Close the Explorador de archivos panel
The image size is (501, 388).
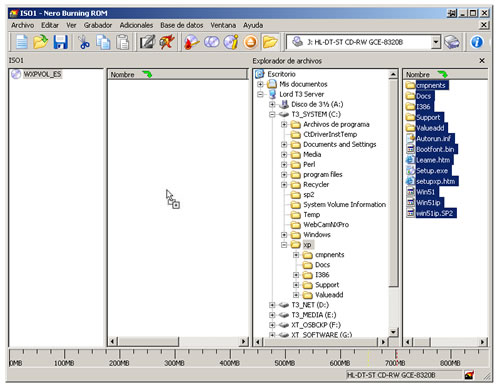[482, 61]
